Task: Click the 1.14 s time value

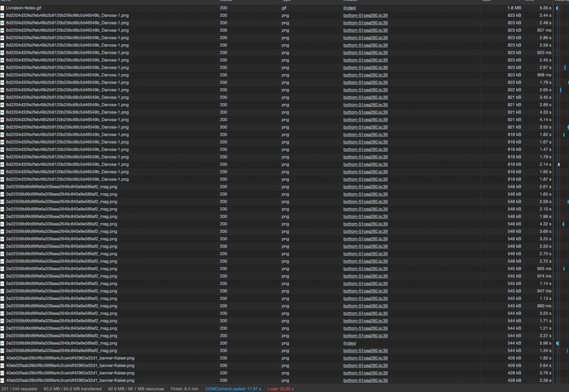Action: click(545, 284)
